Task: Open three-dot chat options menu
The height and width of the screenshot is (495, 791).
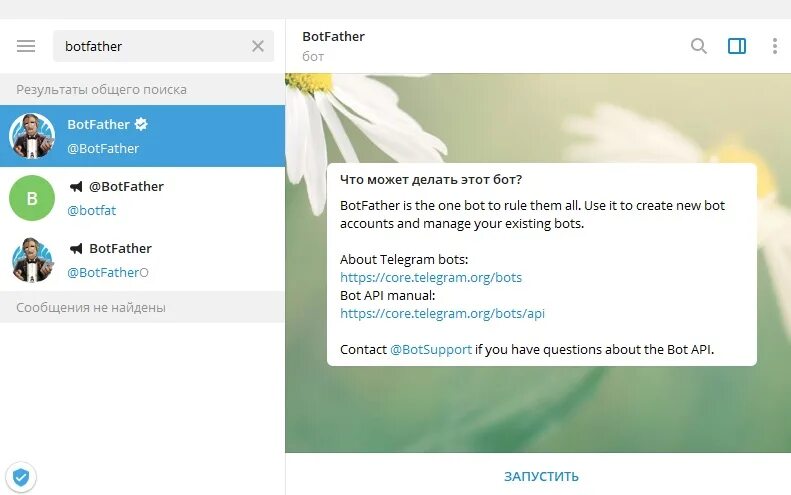Action: [775, 46]
